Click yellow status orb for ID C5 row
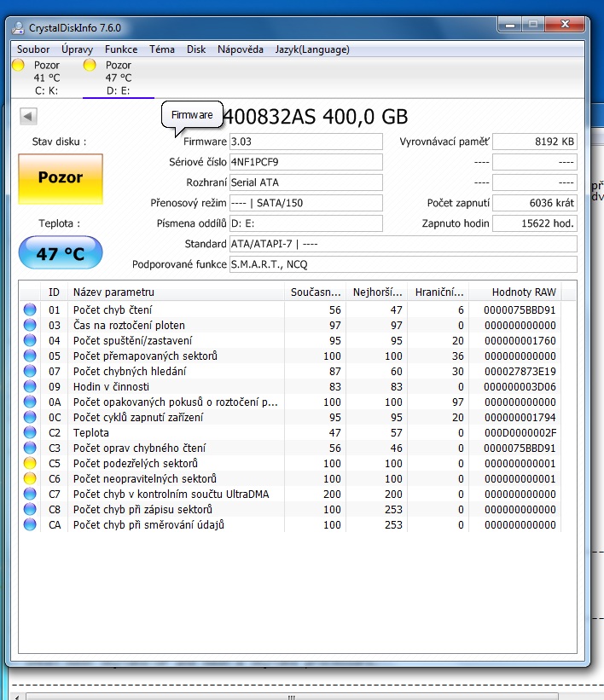Image resolution: width=604 pixels, height=700 pixels. coord(30,464)
